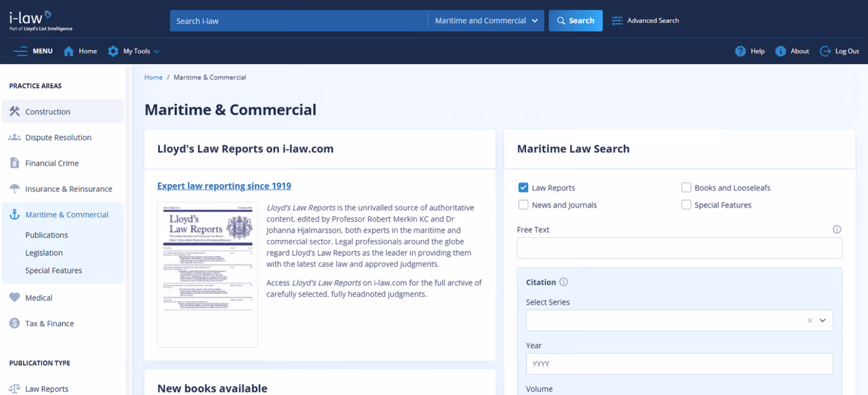Select Construction practice area
Viewport: 868px width, 395px height.
pos(63,112)
